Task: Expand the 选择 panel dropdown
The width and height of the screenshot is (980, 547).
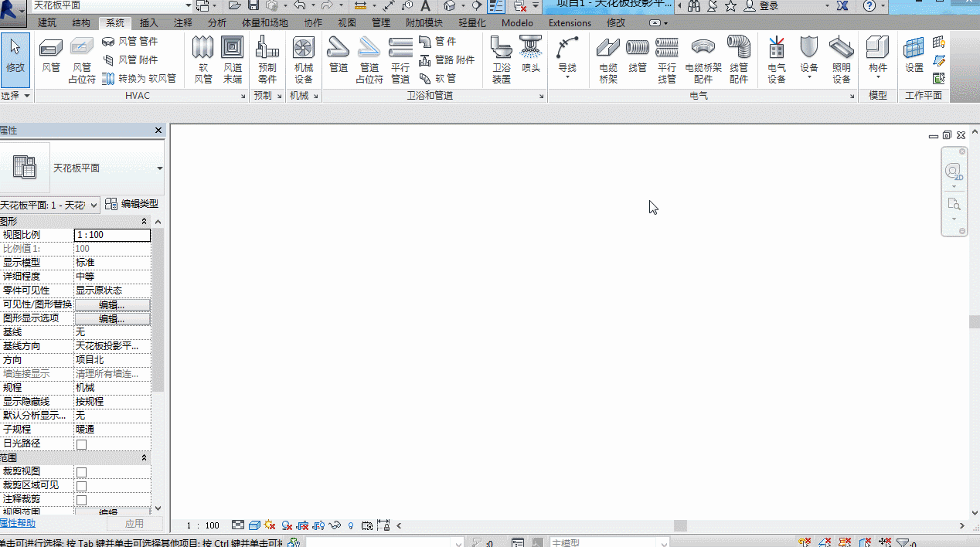Action: (x=16, y=96)
